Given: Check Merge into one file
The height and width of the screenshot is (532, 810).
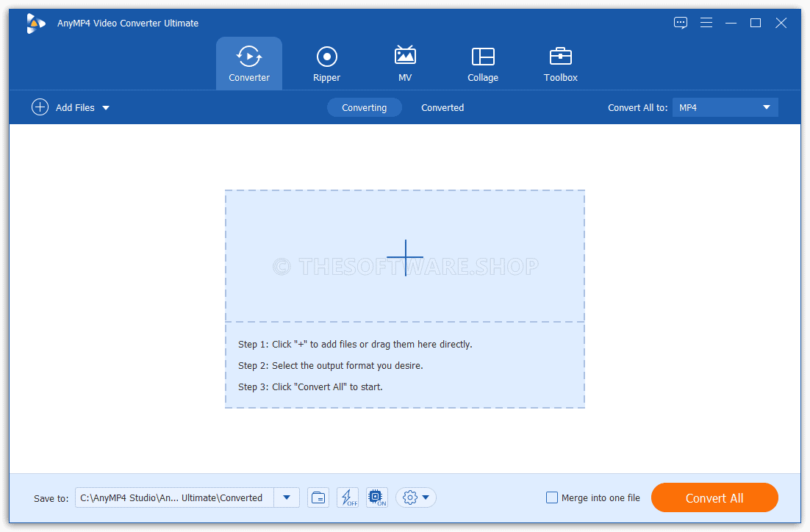Looking at the screenshot, I should click(x=552, y=498).
